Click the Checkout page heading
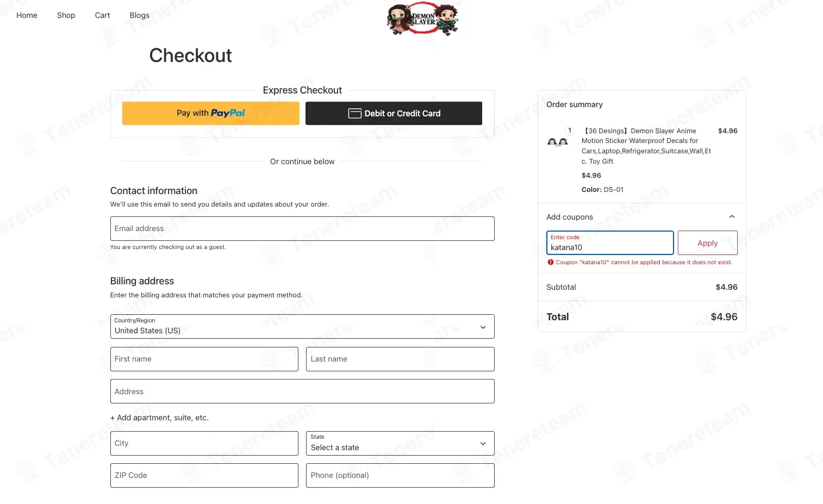823x504 pixels. (x=190, y=55)
